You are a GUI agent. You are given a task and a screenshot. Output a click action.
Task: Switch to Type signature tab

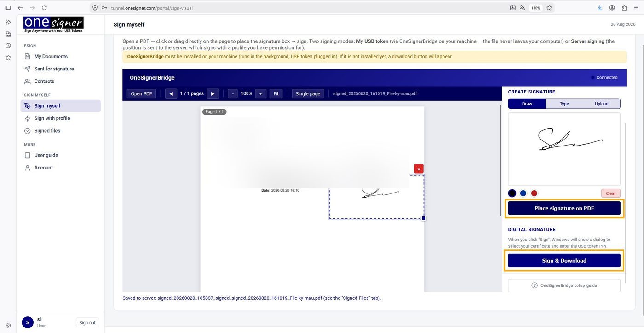(564, 104)
